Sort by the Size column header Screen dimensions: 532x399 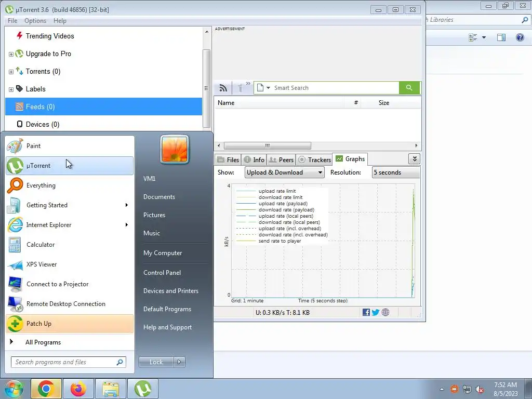pos(376,103)
